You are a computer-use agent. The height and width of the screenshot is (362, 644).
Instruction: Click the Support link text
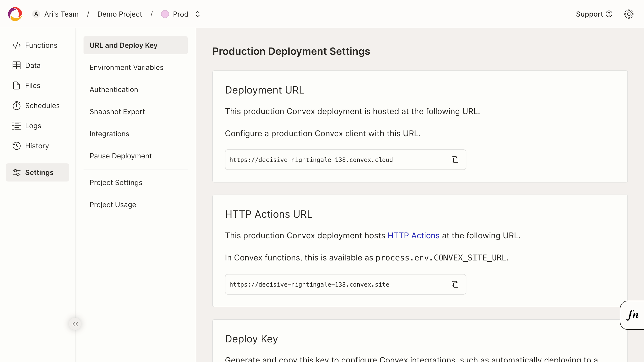click(x=589, y=14)
